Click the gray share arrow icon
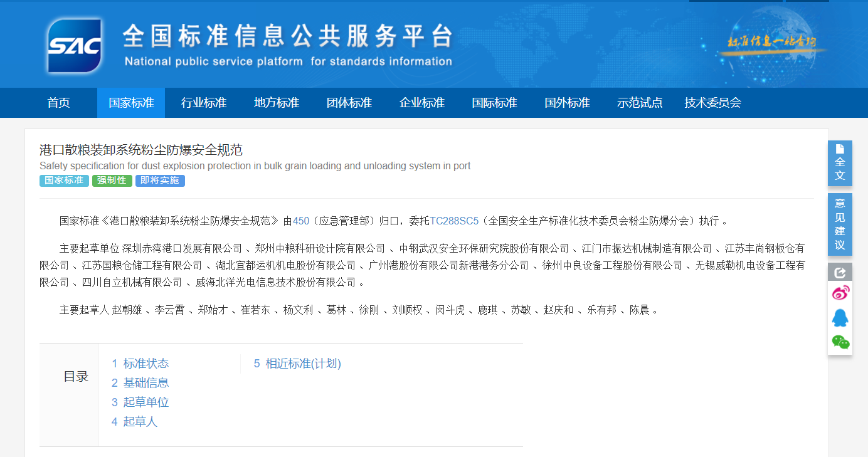This screenshot has height=457, width=868. click(x=840, y=272)
